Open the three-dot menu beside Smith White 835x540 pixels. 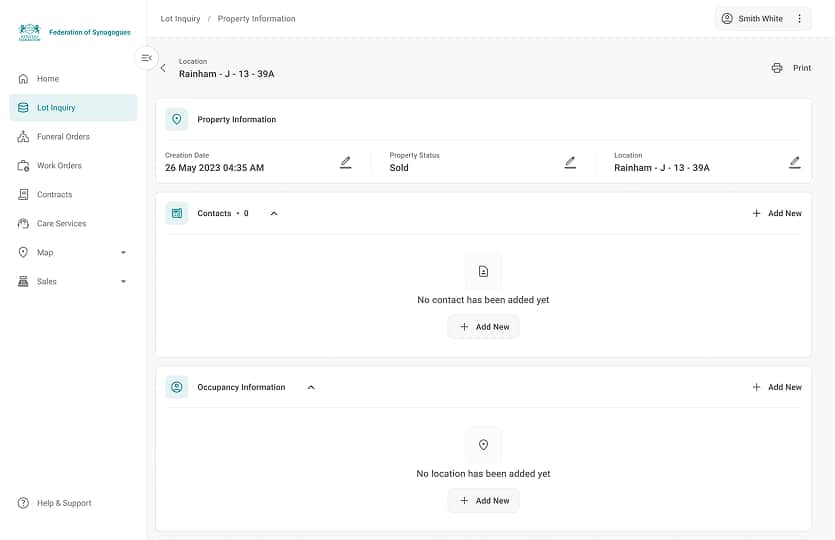click(x=799, y=19)
